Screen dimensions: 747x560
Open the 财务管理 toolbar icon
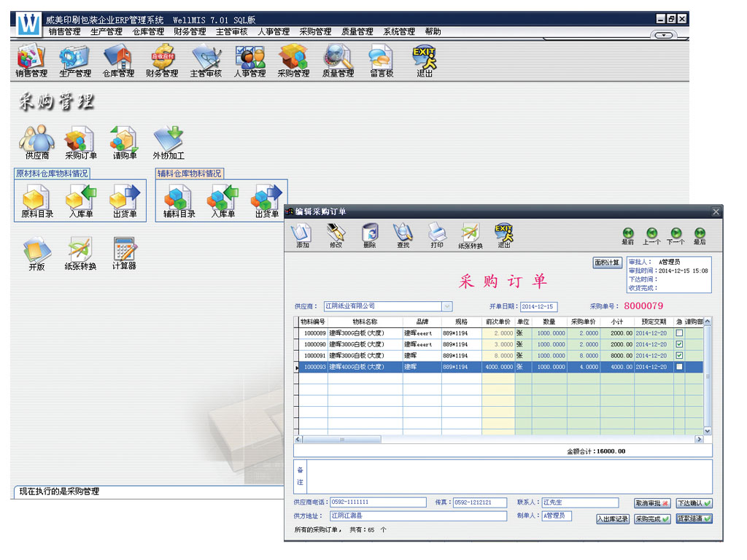(x=162, y=60)
